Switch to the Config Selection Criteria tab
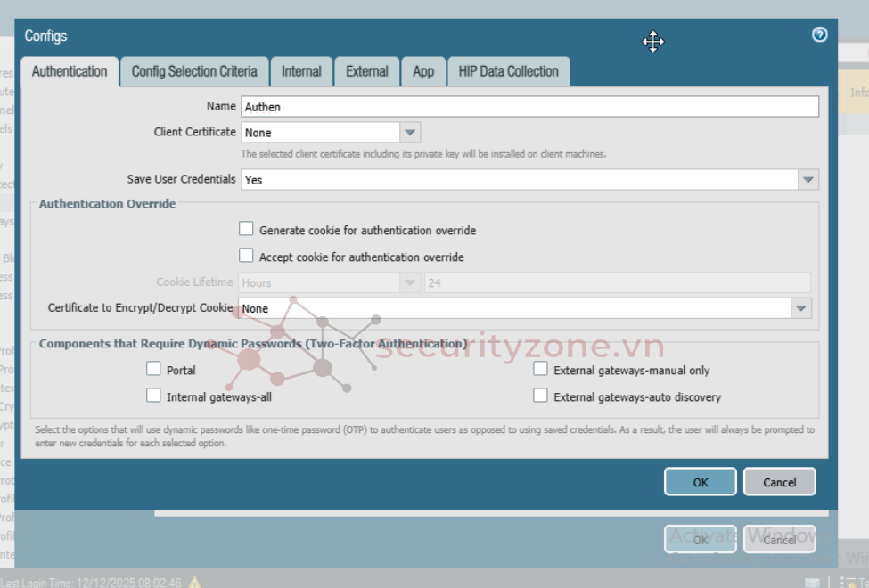 (194, 71)
